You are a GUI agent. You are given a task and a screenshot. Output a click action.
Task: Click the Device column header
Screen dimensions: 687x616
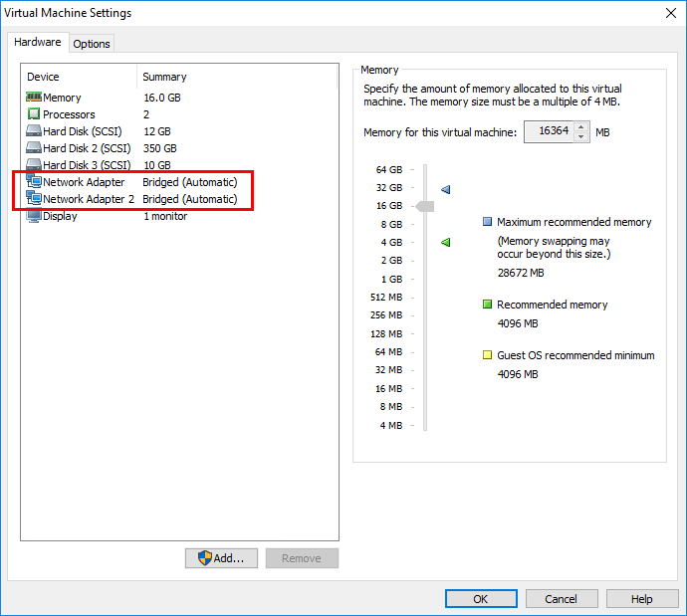(x=79, y=77)
